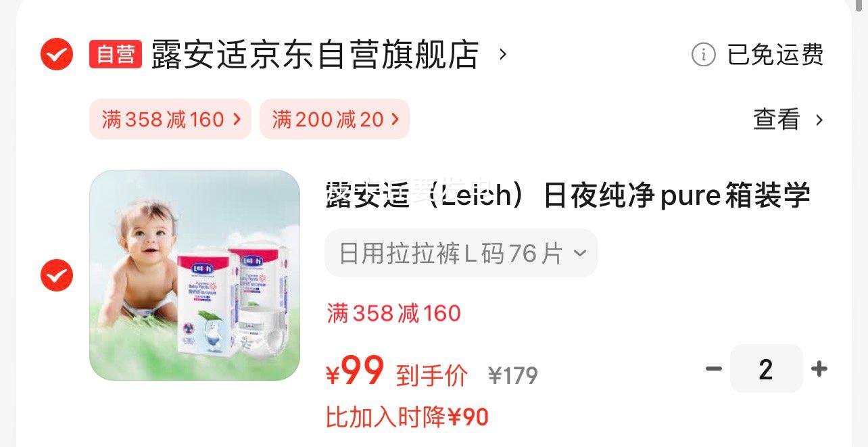
Task: Tap the plus quantity button
Action: (x=819, y=369)
